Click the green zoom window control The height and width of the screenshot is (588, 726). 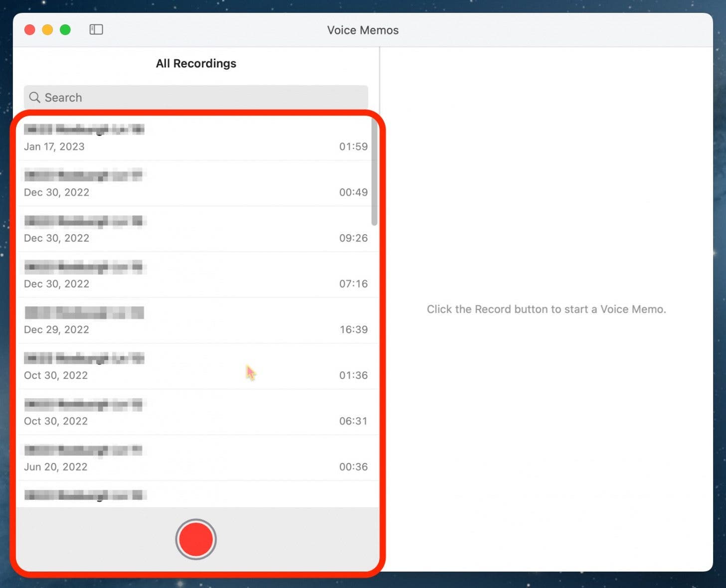click(65, 29)
